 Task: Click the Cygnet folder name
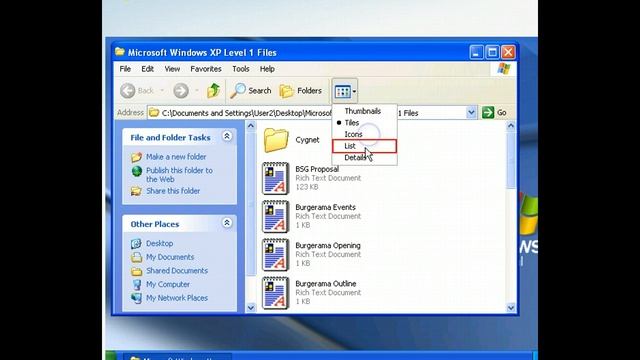pyautogui.click(x=307, y=140)
